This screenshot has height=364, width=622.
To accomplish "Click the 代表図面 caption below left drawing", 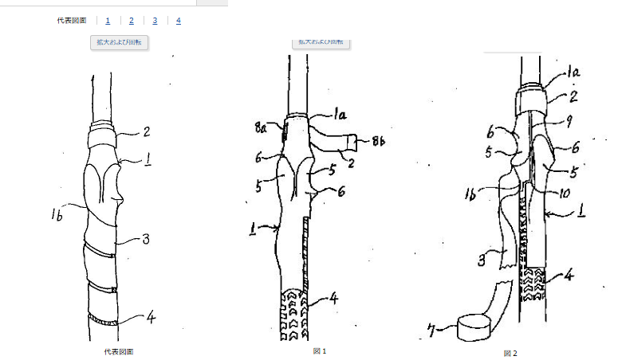I will pyautogui.click(x=119, y=351).
